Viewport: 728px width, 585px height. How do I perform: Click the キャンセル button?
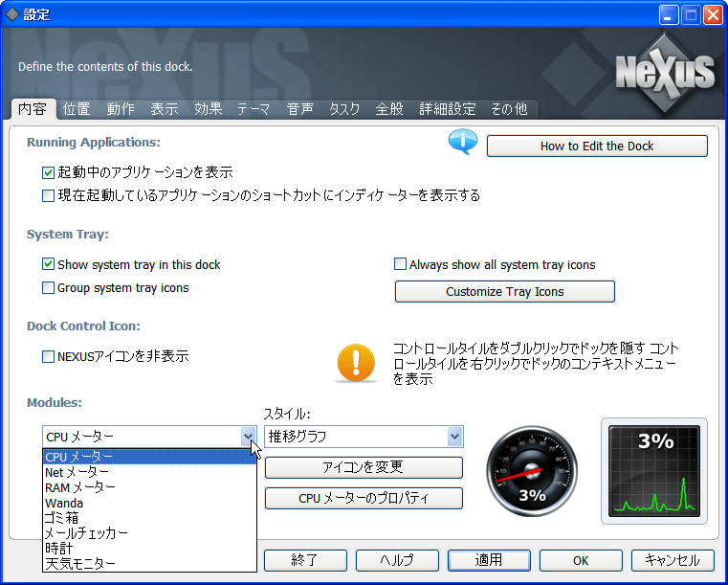(x=673, y=560)
